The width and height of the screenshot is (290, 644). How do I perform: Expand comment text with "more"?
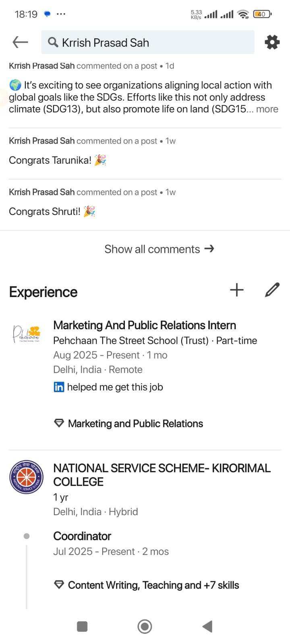pos(267,109)
